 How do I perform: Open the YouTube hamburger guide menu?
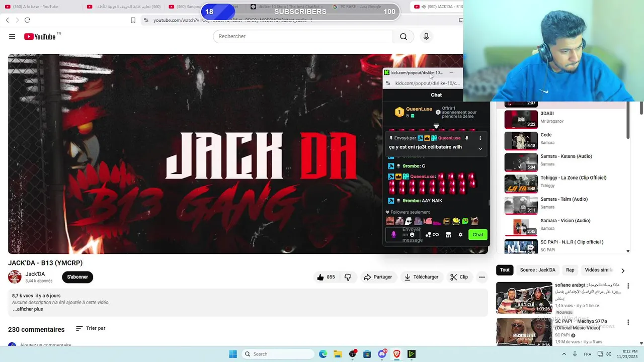click(x=12, y=37)
